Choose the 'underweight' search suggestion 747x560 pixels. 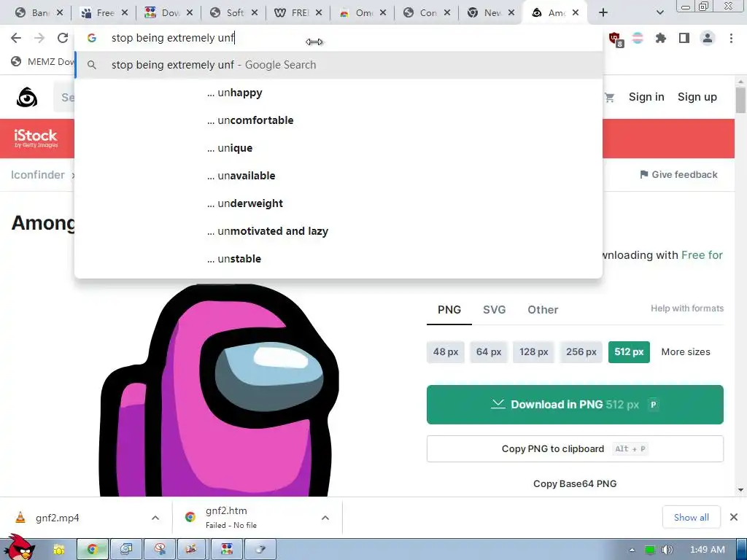[x=338, y=203]
